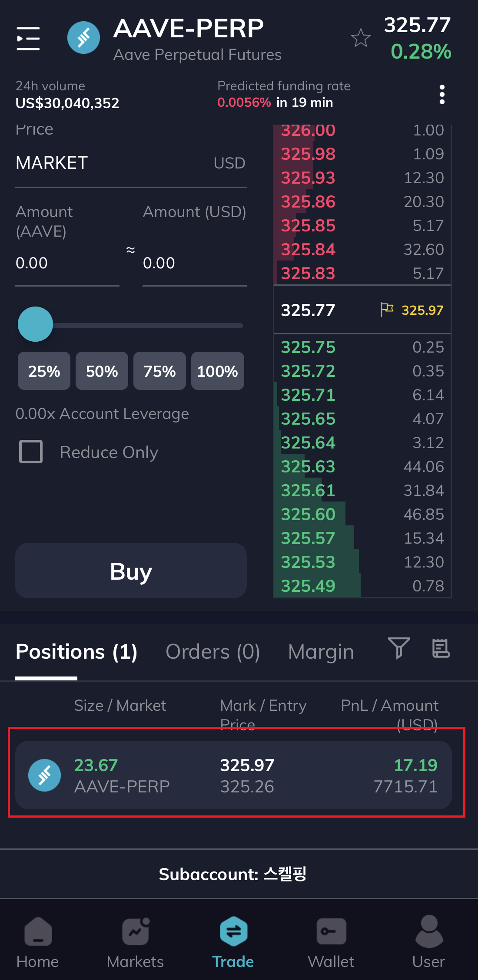The height and width of the screenshot is (980, 478).
Task: Focus the Amount (AAVE) input field
Action: click(67, 263)
